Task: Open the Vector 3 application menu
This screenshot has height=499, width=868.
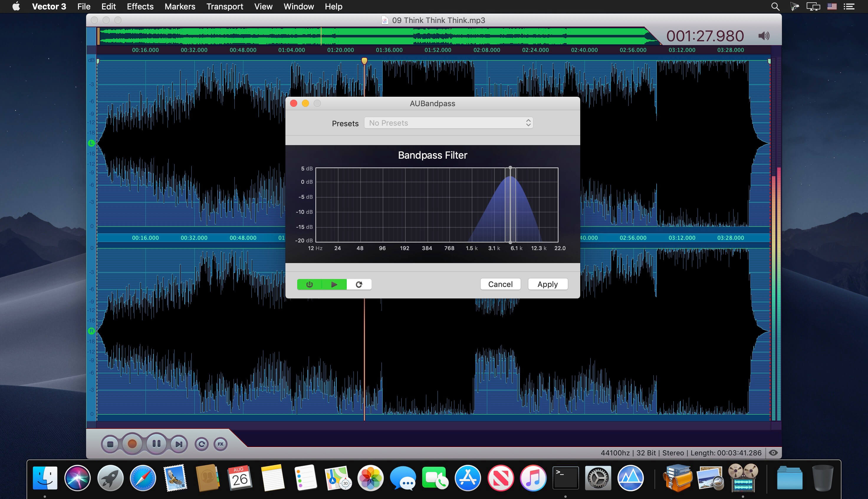Action: click(x=49, y=6)
